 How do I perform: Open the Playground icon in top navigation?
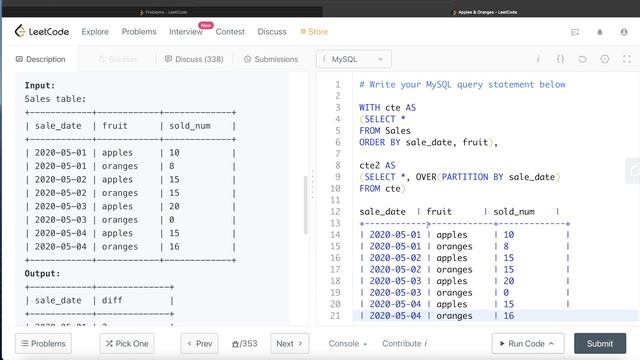click(x=575, y=32)
